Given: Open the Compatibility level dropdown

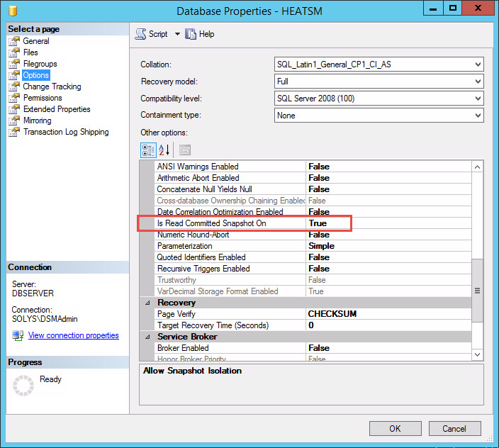Looking at the screenshot, I should [x=477, y=99].
